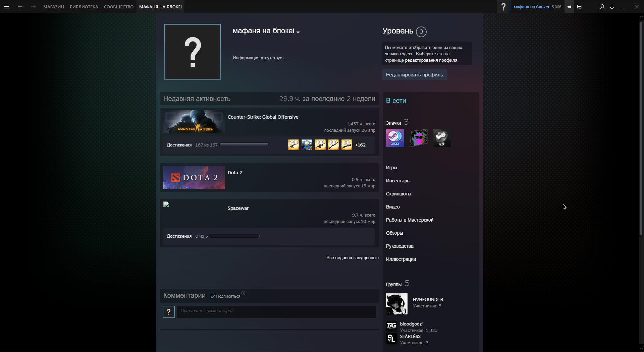Click the comment input field

(277, 312)
